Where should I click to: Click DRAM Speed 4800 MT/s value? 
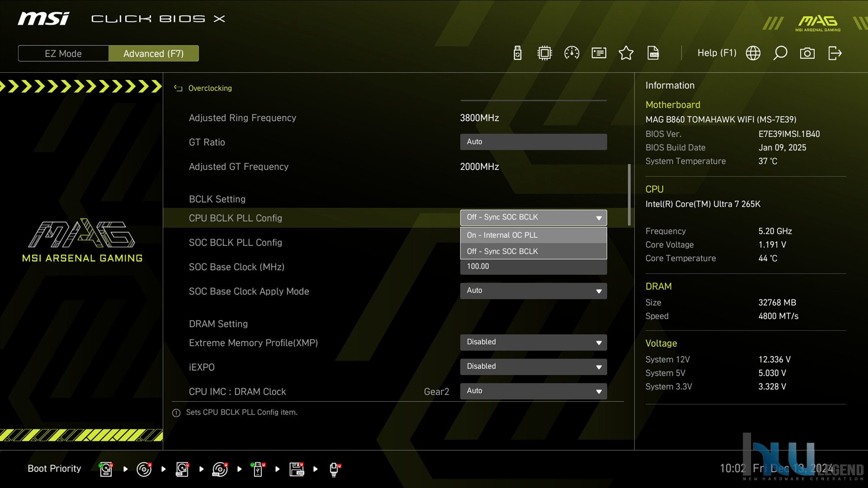pos(778,316)
